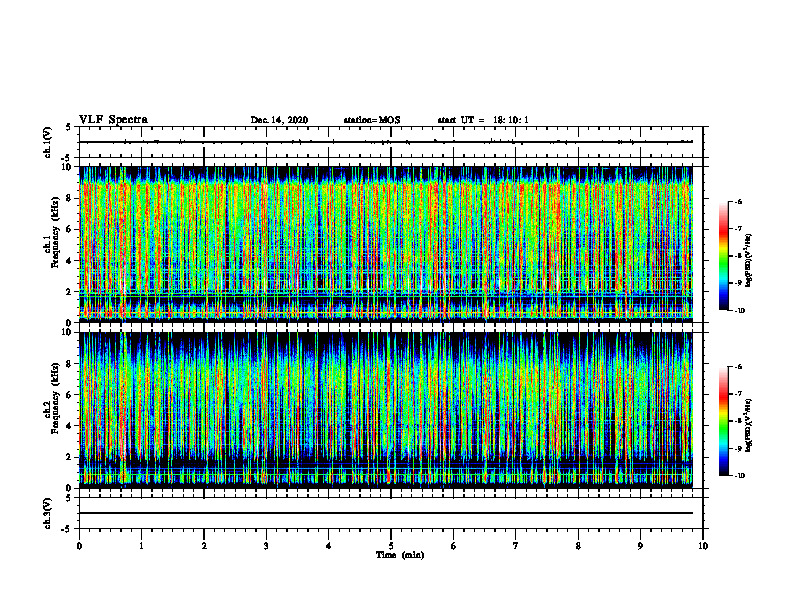The height and width of the screenshot is (612, 792).
Task: Click the "8" kHz tick on ch.1 frequency axis
Action: click(x=70, y=198)
